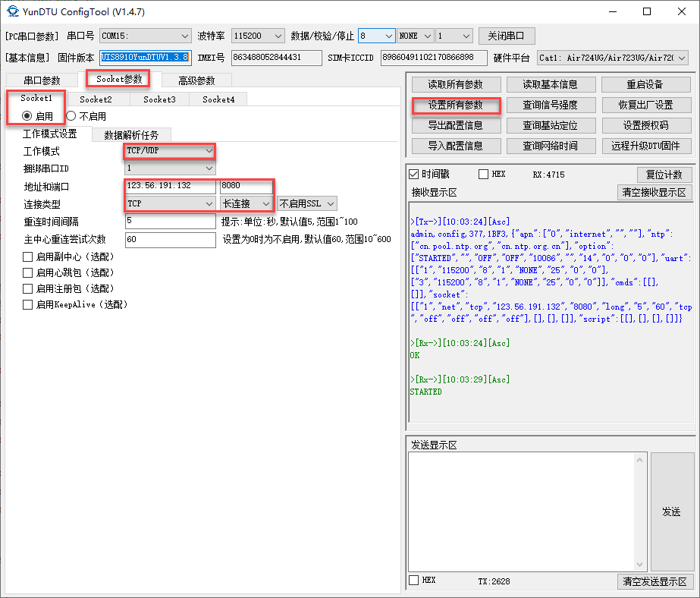The height and width of the screenshot is (598, 700).
Task: Click inside the 发送显示区 text box
Action: 522,511
